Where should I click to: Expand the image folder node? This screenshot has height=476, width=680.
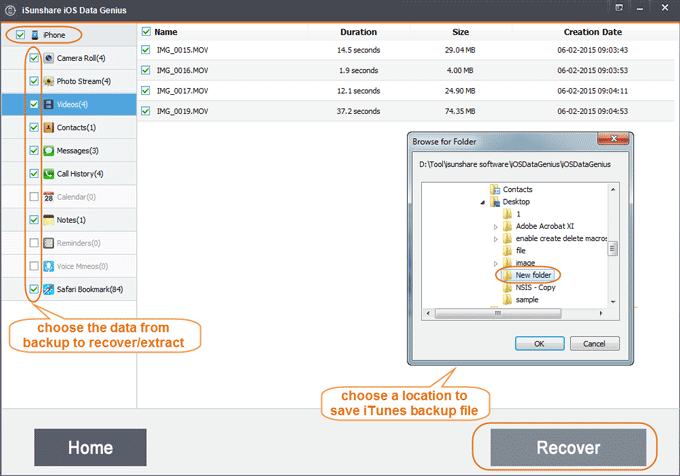(x=496, y=264)
